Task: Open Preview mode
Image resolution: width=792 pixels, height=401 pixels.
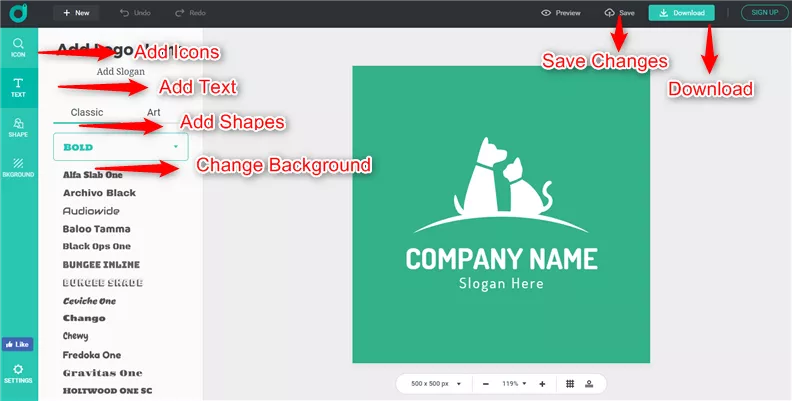Action: tap(561, 13)
